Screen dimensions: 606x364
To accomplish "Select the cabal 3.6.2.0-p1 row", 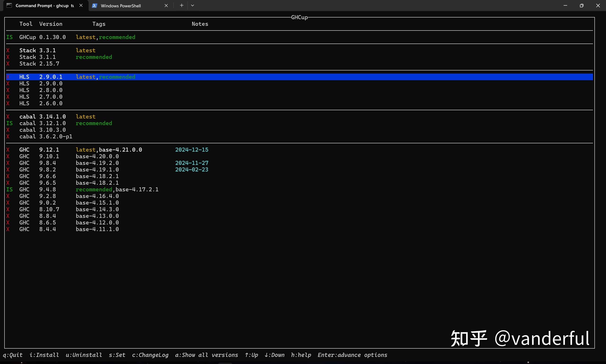I will click(300, 136).
